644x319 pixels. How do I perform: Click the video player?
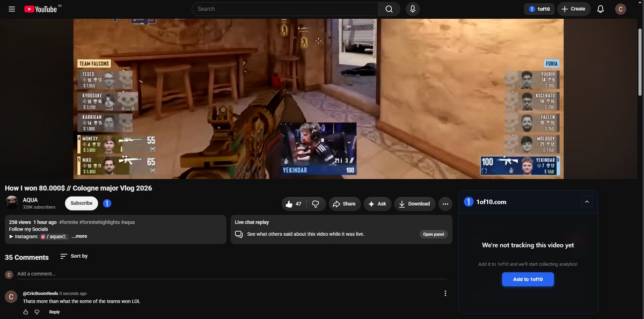tap(318, 98)
